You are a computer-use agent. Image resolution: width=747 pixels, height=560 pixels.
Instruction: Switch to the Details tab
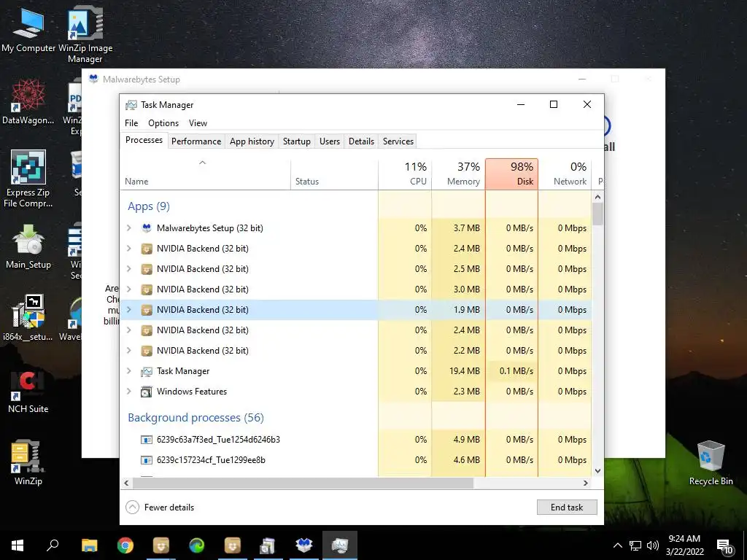[361, 141]
